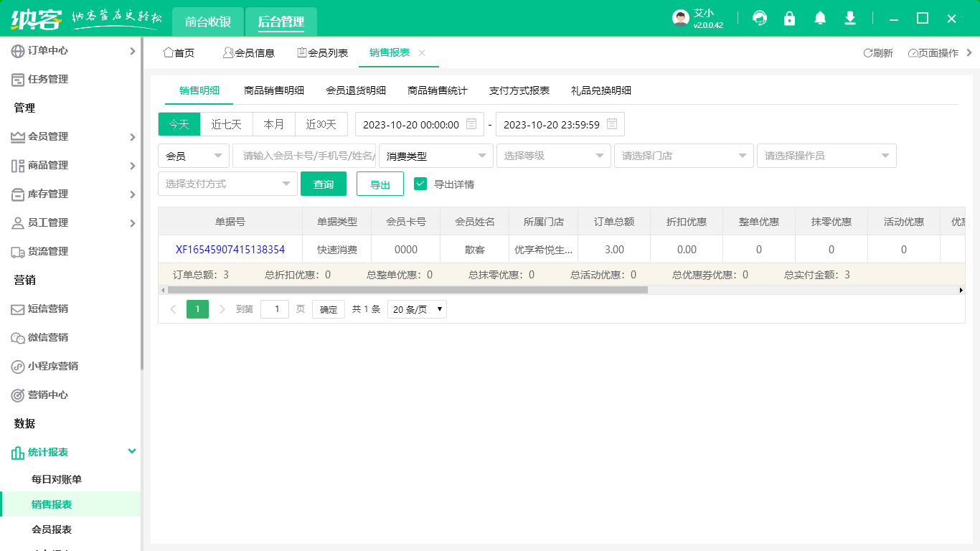Screen dimensions: 980x551
Task: Open the 消费类型 dropdown
Action: pos(434,156)
